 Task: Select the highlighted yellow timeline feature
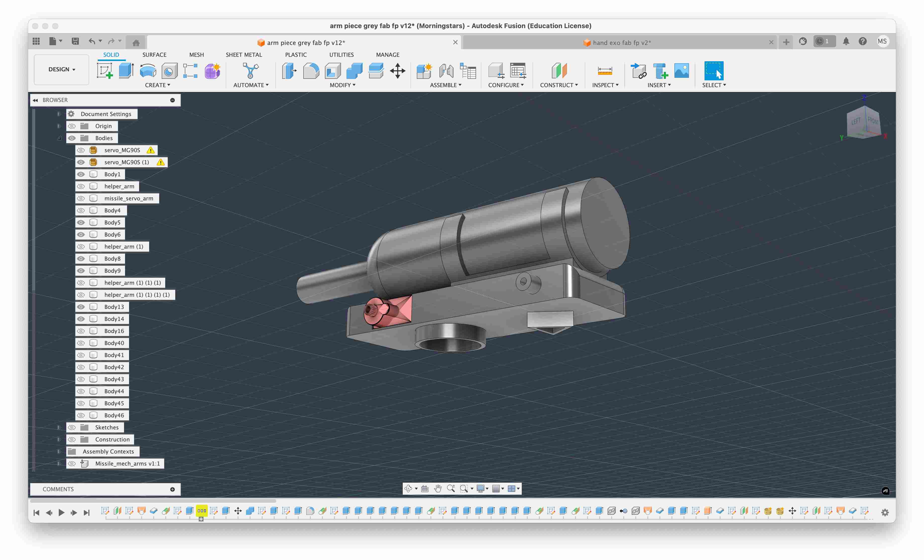(202, 511)
